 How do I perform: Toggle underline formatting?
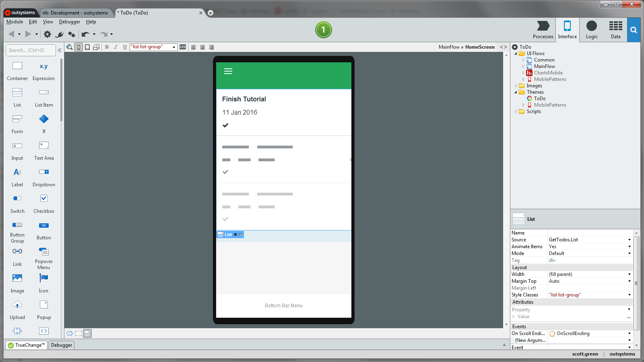(125, 47)
